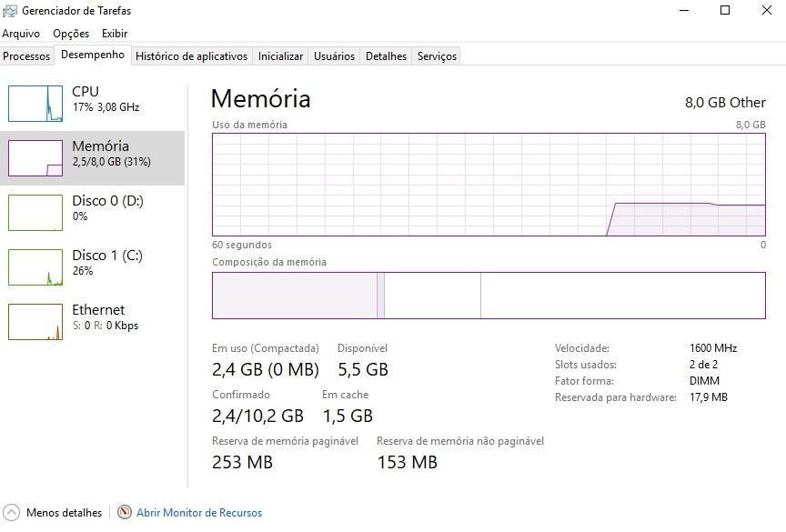
Task: Select the CPU performance graph thumbnail
Action: click(35, 104)
